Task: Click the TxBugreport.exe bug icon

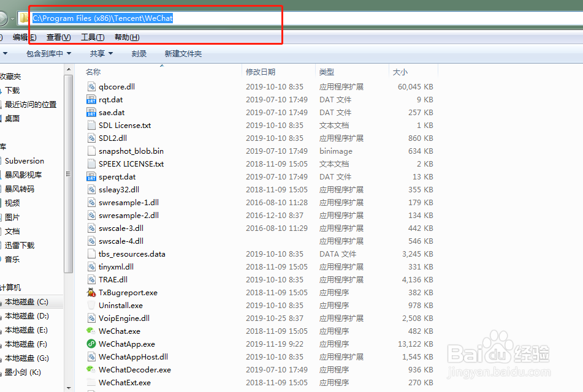Action: click(x=91, y=292)
